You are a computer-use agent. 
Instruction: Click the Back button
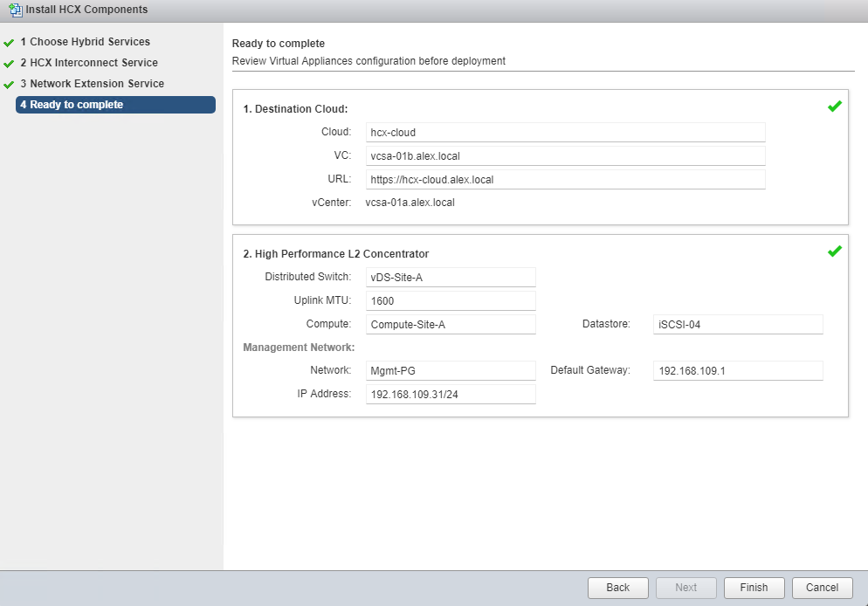617,588
